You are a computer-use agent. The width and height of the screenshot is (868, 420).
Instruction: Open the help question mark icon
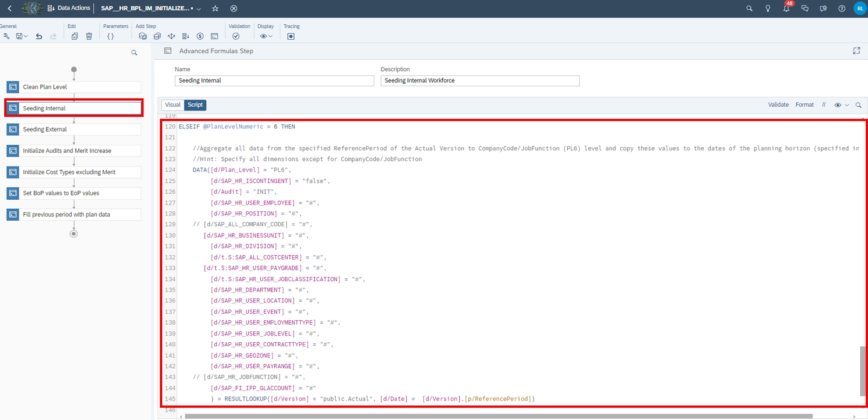[841, 8]
